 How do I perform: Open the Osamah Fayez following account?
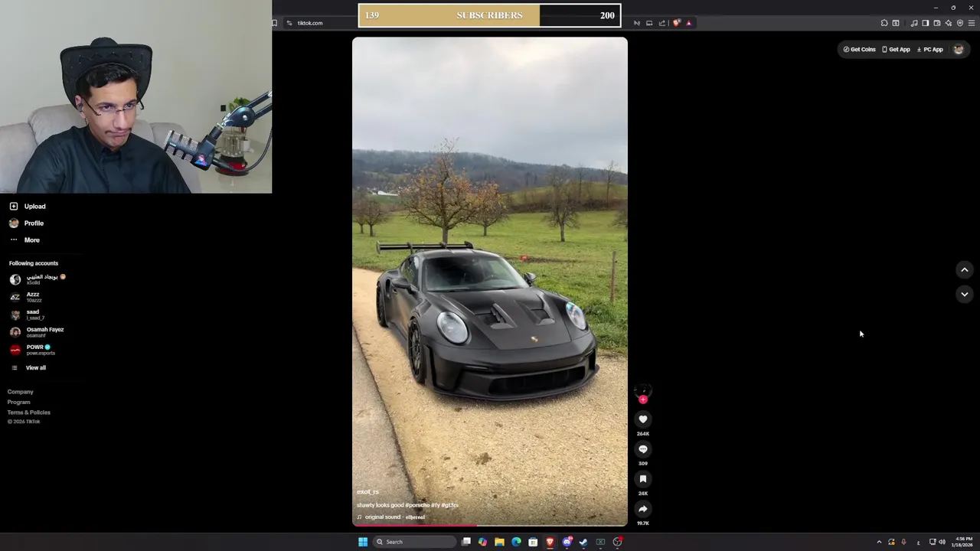pos(37,332)
